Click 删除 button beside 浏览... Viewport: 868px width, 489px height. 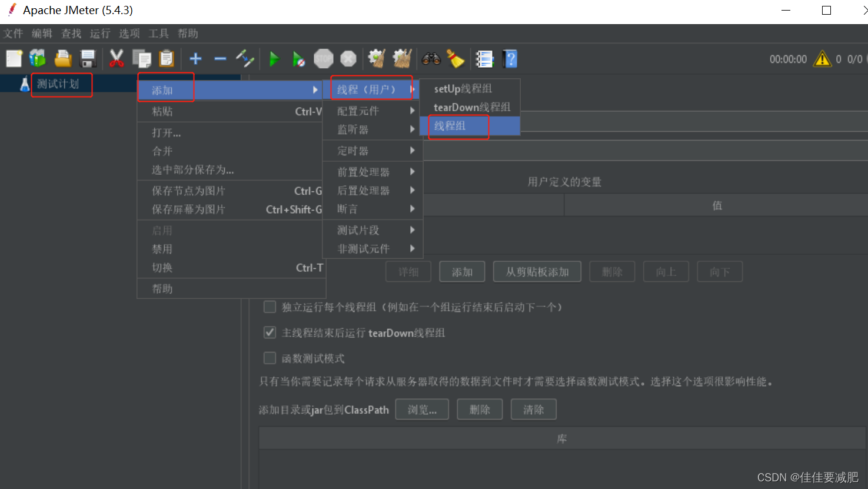pos(480,410)
